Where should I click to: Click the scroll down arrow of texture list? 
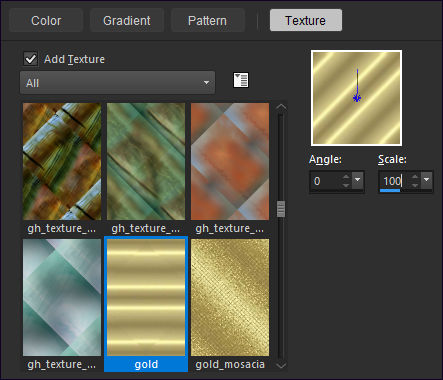tap(281, 366)
